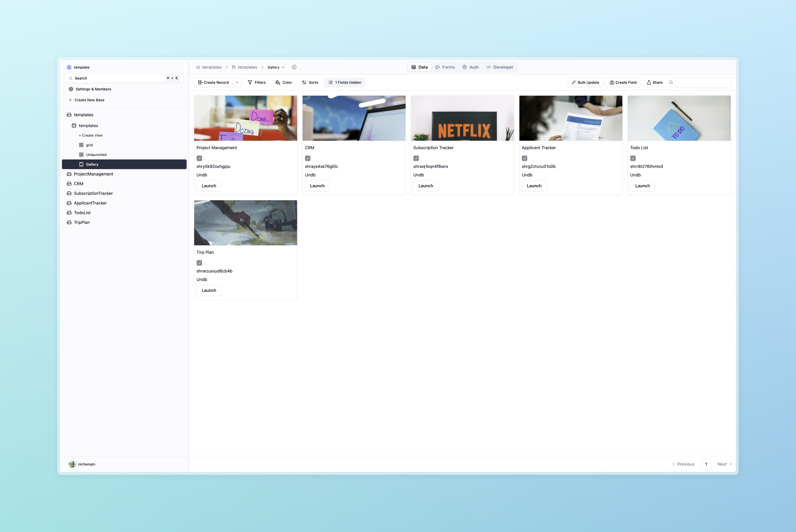Expand the 1 Fields hidden menu

pos(344,83)
